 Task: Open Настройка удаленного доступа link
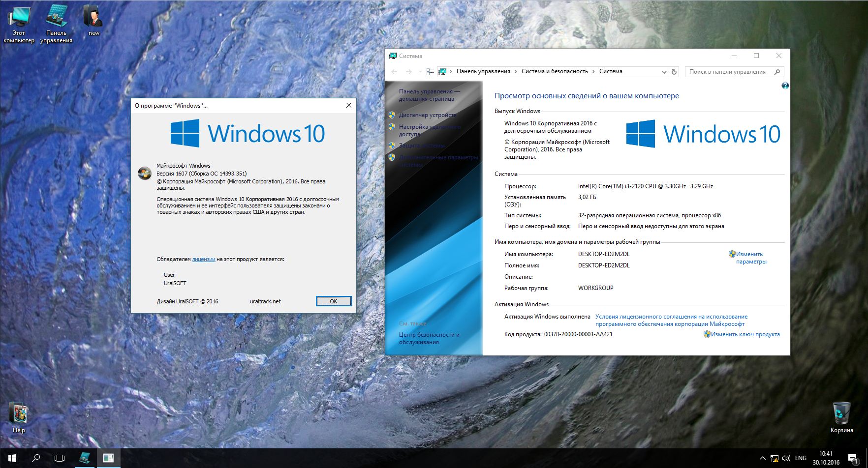[430, 130]
